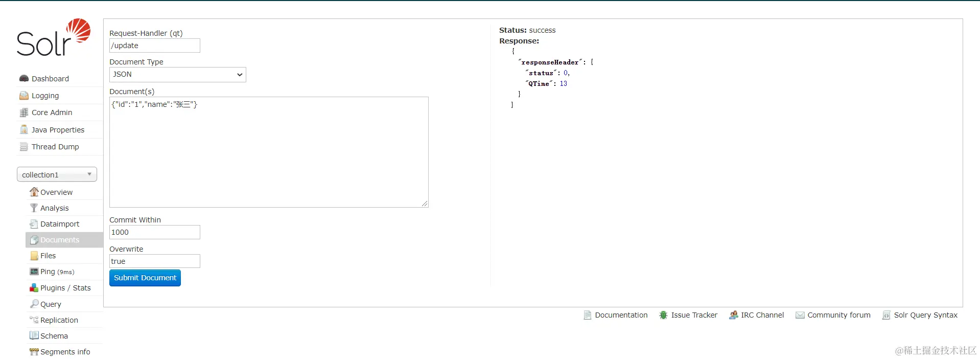Click the Solr Query Syntax icon

[x=886, y=315]
